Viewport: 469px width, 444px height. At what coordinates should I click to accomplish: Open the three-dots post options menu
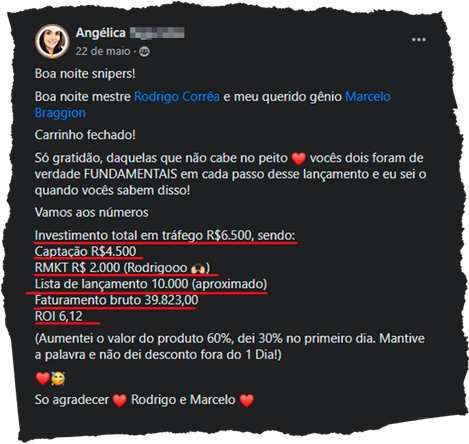418,40
